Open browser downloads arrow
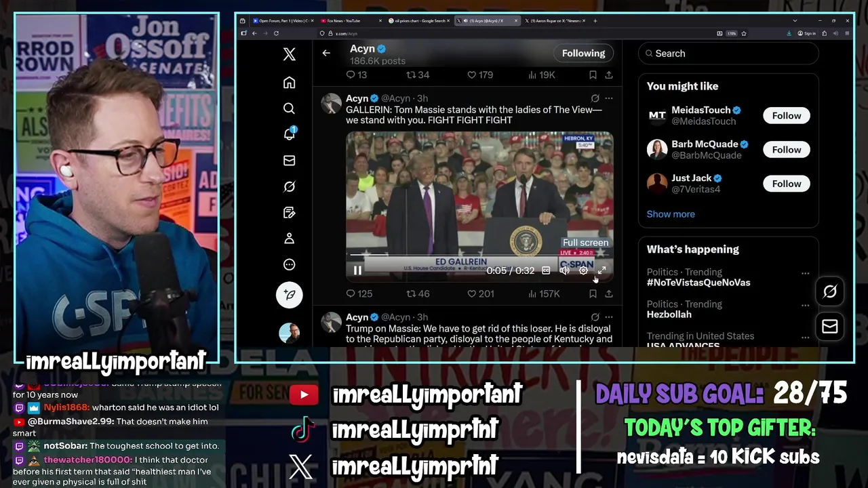 789,33
